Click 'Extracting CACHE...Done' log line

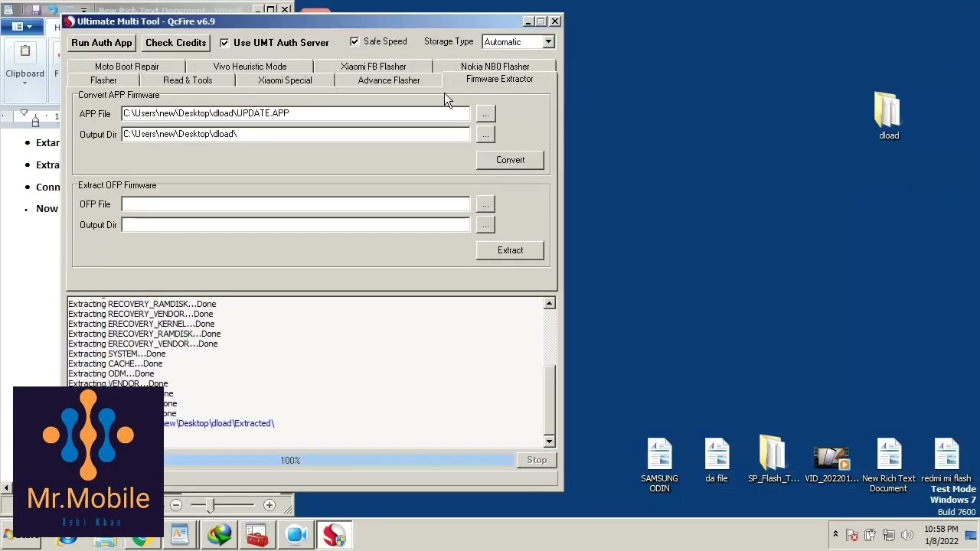115,364
